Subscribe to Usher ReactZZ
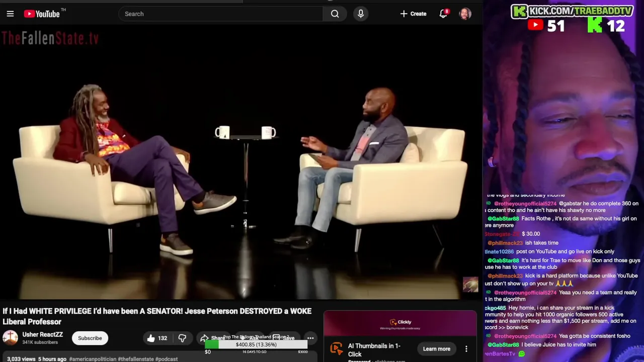 point(90,338)
